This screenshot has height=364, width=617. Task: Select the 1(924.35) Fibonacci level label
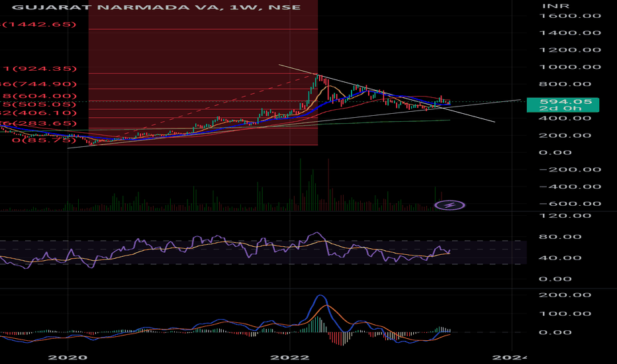40,68
